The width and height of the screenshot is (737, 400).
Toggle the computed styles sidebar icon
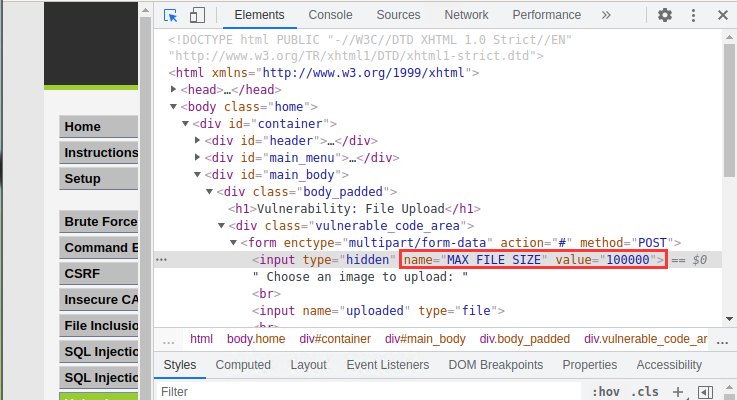706,392
